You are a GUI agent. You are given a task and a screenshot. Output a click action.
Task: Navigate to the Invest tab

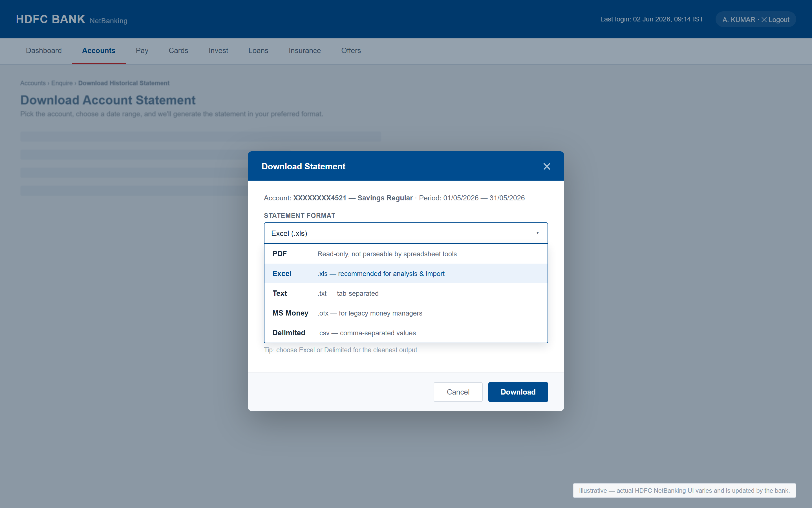[218, 51]
